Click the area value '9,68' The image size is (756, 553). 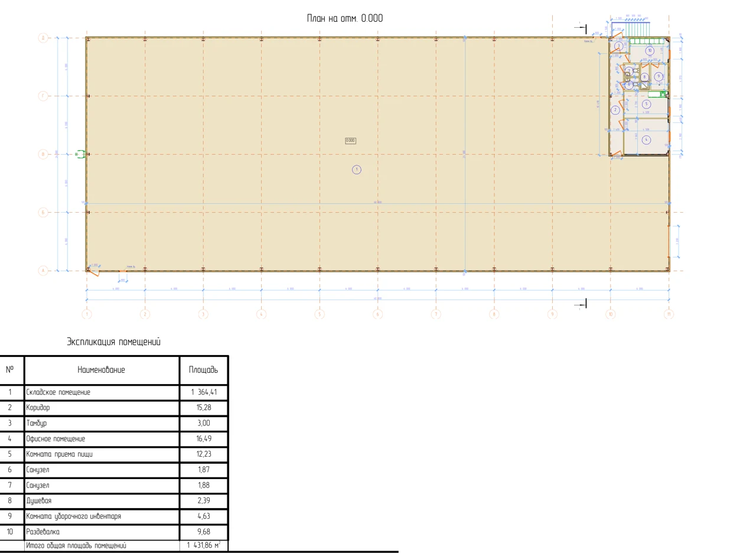[204, 532]
